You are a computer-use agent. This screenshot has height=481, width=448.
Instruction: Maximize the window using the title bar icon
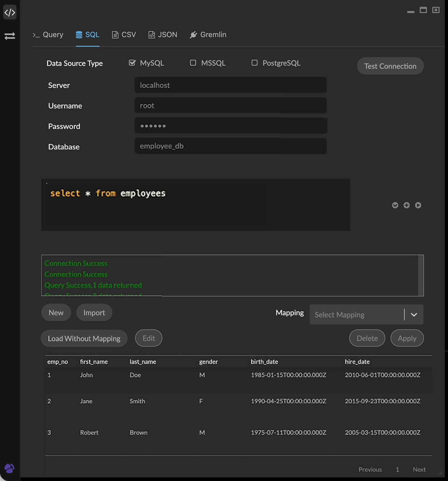click(423, 10)
